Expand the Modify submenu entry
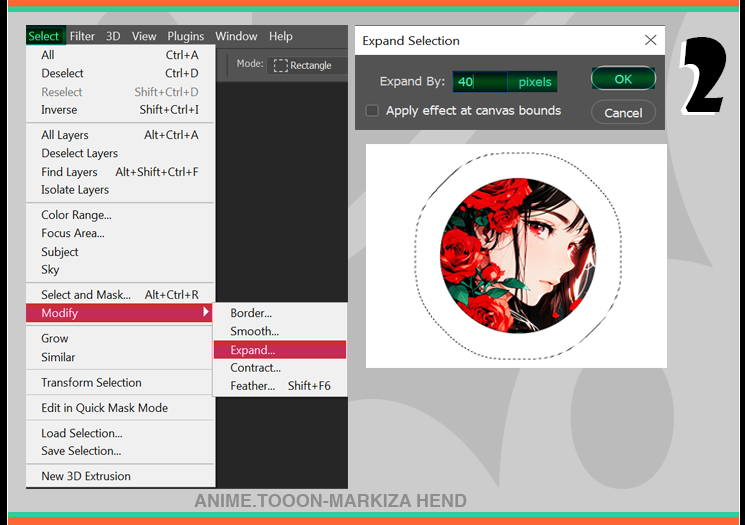 119,313
